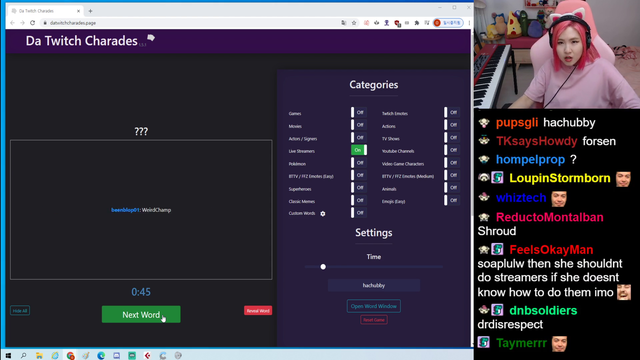Bookmark the page with the star icon
This screenshot has width=640, height=360.
[x=354, y=23]
